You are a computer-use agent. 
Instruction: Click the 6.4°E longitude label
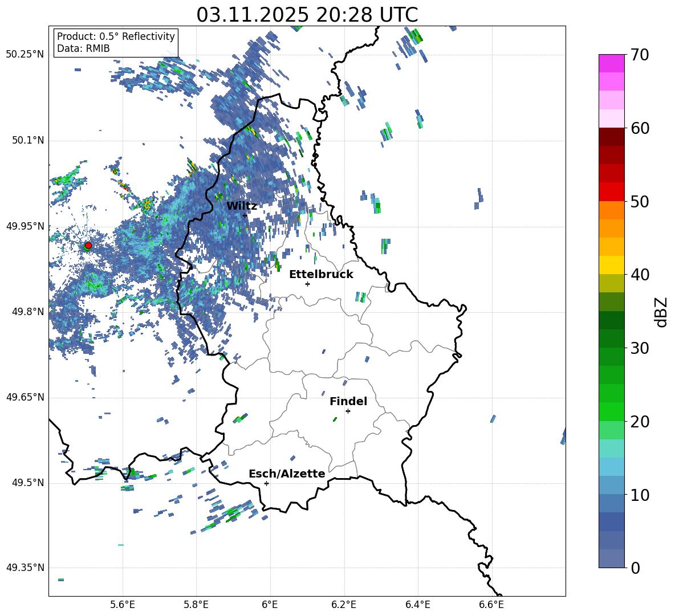coord(417,605)
